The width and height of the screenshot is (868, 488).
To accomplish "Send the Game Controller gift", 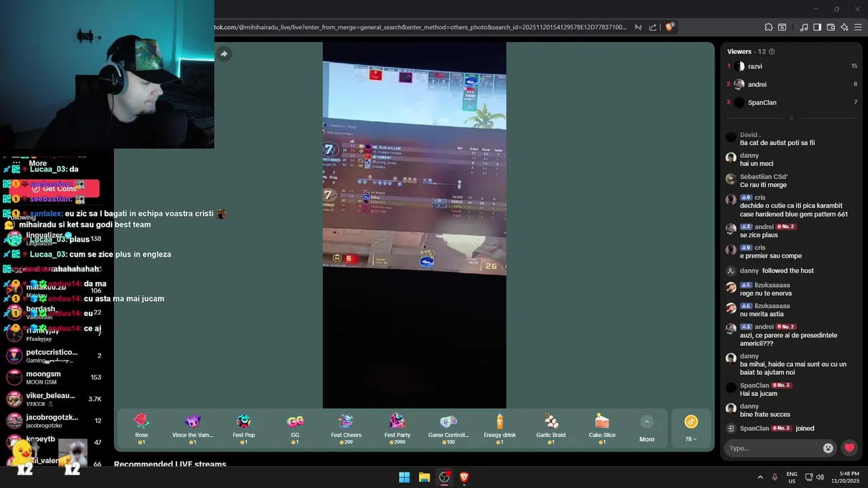I will 448,429.
